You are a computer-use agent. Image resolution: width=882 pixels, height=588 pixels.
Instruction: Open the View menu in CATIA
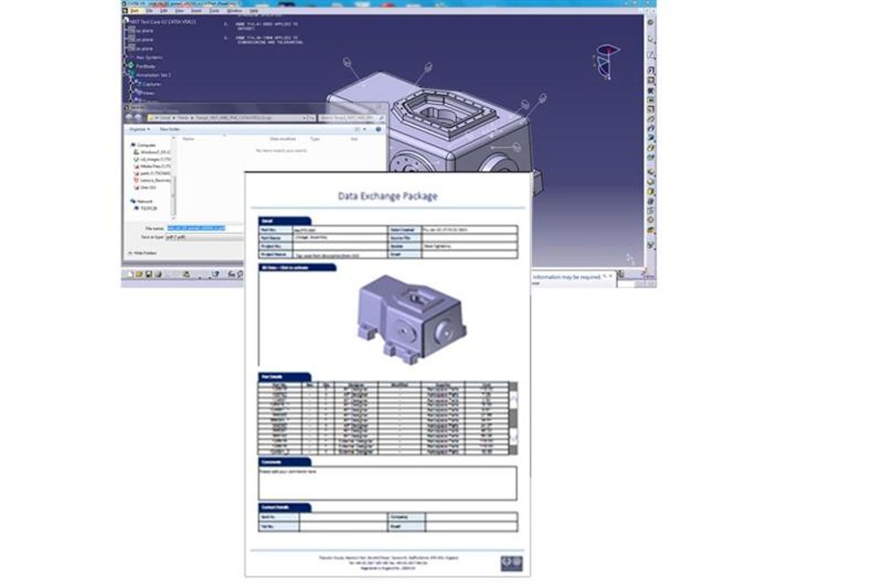pyautogui.click(x=179, y=11)
